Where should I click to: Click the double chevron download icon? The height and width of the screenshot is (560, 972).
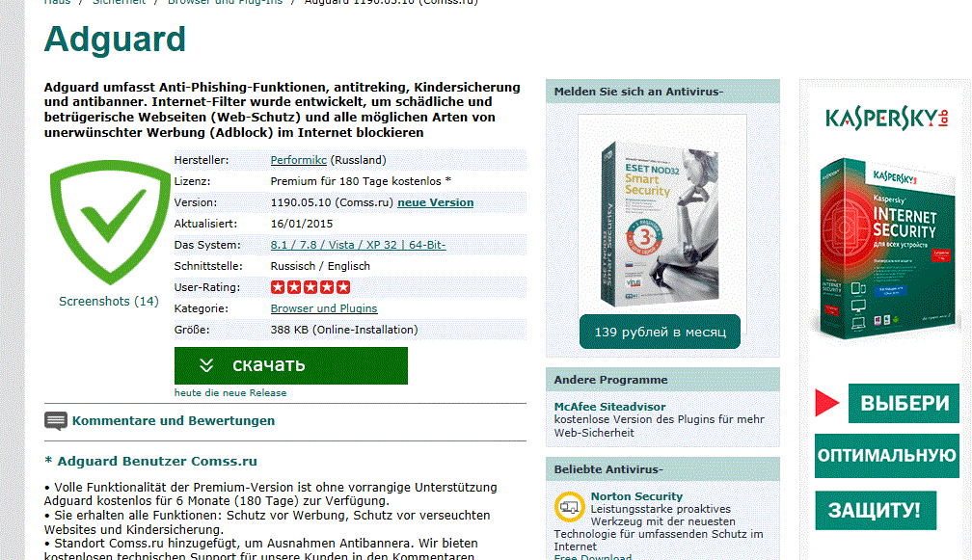(x=206, y=365)
